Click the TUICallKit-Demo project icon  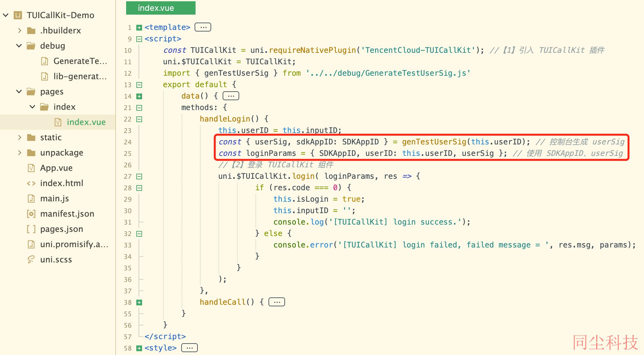[x=18, y=15]
